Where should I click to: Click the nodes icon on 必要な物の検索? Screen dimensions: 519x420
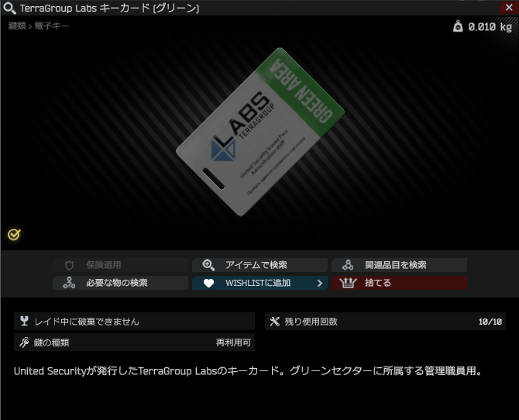[x=69, y=283]
